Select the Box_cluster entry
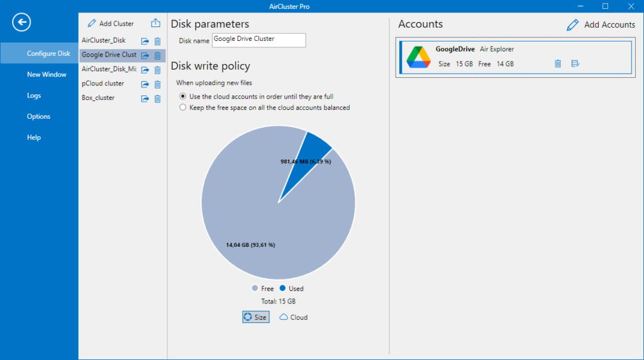 tap(98, 98)
